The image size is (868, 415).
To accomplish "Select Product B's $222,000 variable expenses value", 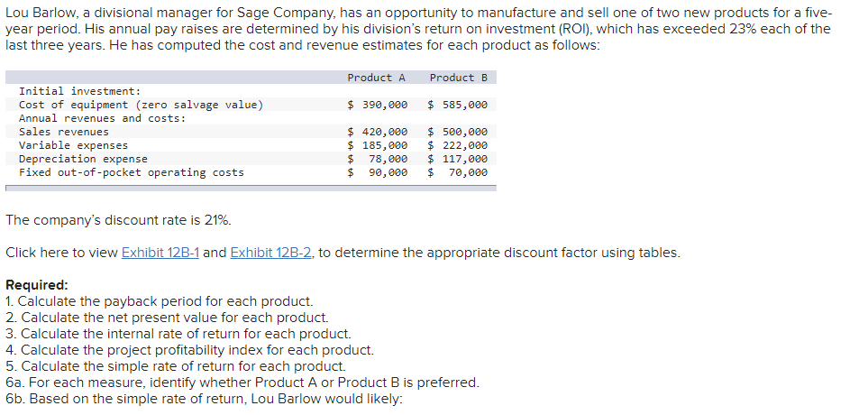I will pyautogui.click(x=458, y=145).
